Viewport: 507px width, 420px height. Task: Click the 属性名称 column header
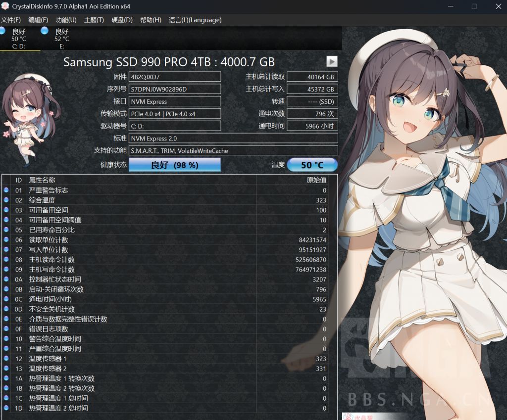pyautogui.click(x=42, y=180)
